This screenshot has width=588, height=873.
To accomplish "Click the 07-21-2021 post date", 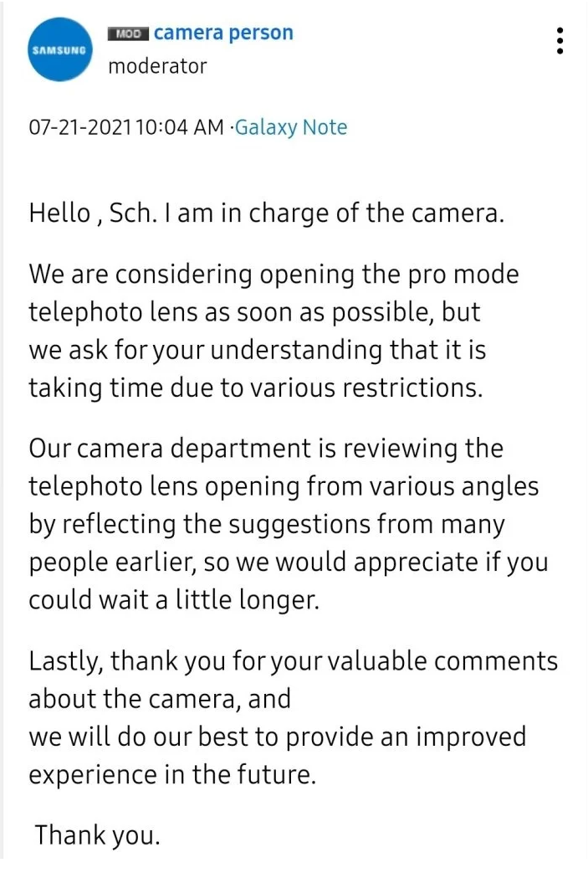I will (81, 127).
